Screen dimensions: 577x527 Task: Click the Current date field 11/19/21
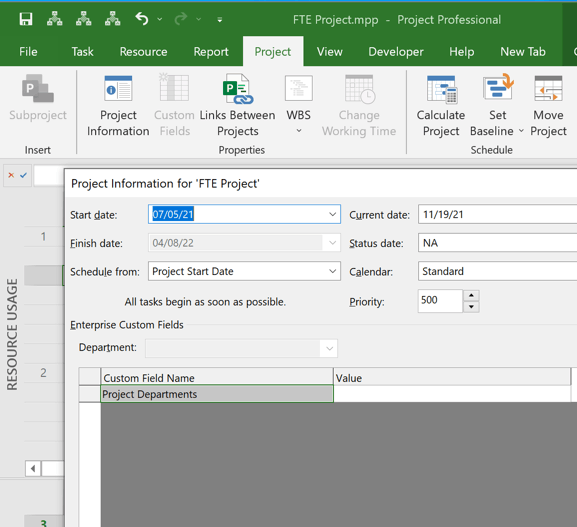click(x=498, y=214)
